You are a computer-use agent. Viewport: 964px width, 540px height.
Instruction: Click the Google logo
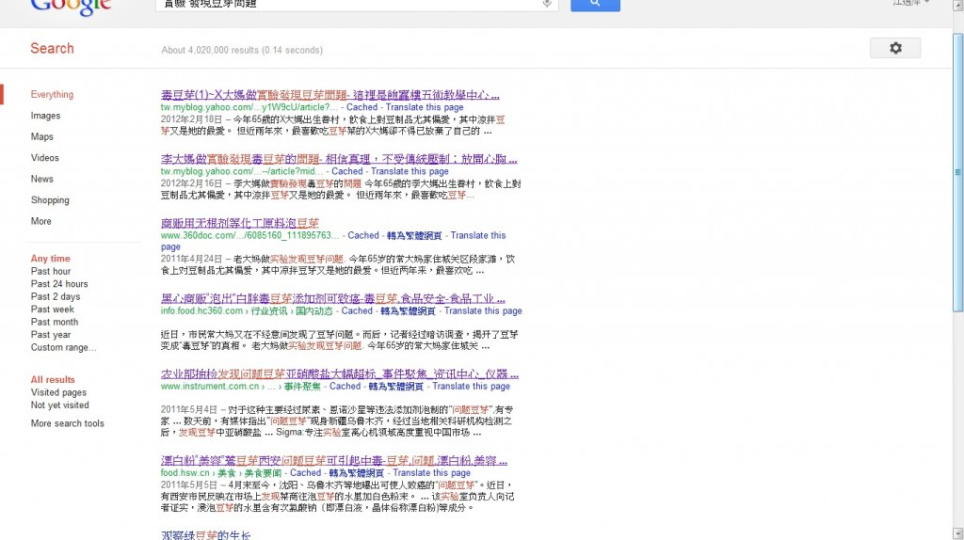point(70,6)
